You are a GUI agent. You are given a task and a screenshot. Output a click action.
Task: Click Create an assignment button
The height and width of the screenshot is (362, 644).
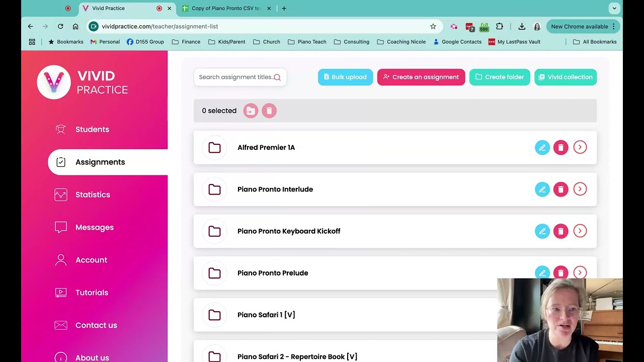[x=421, y=77]
